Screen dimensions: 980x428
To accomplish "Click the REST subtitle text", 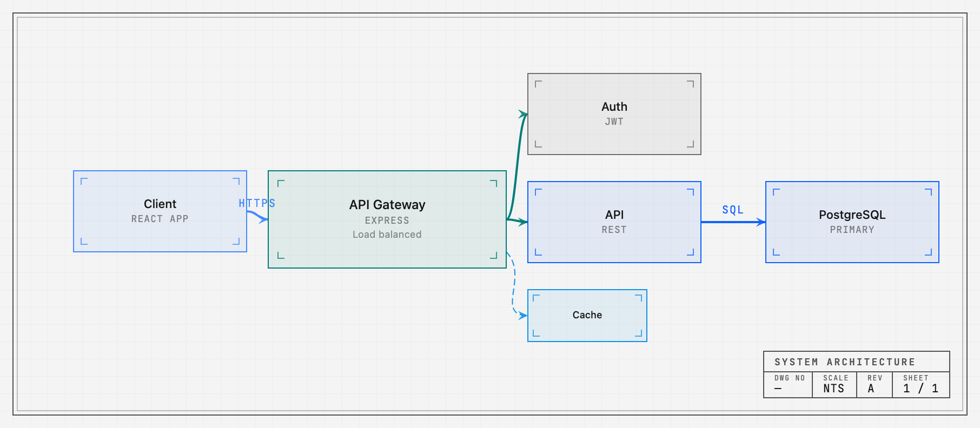I will point(614,230).
